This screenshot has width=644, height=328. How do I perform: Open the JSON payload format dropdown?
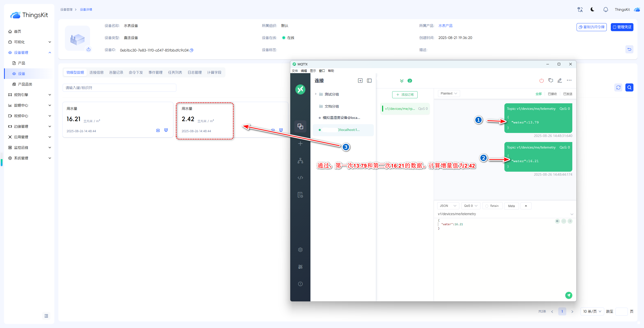(x=448, y=206)
